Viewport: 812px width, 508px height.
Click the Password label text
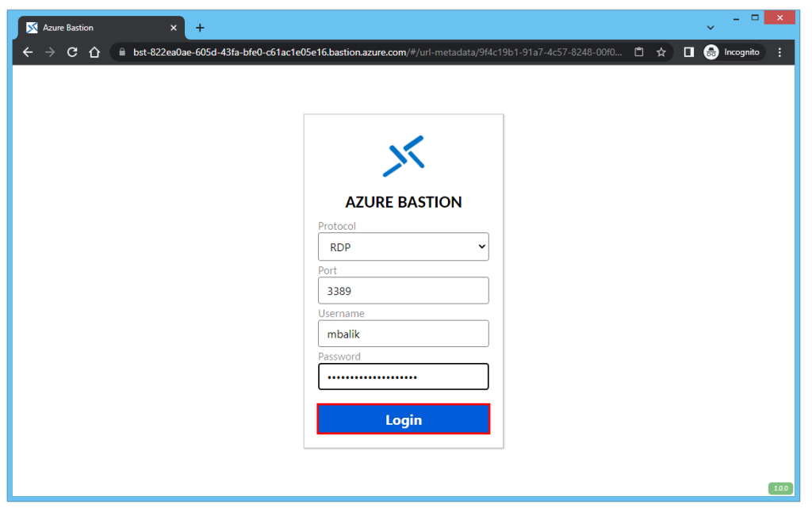[339, 357]
